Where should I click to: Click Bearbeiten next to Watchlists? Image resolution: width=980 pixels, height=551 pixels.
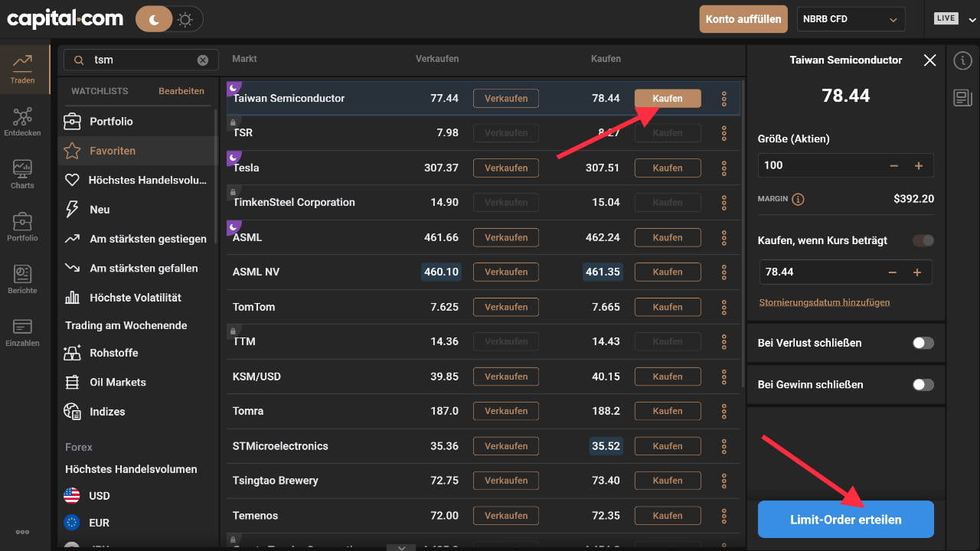coord(181,91)
